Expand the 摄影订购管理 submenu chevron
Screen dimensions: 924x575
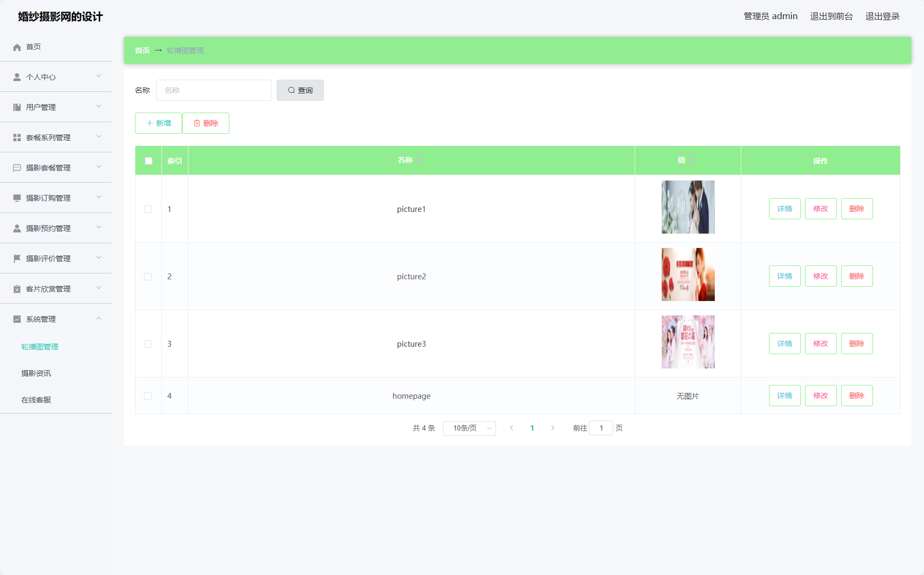point(99,198)
